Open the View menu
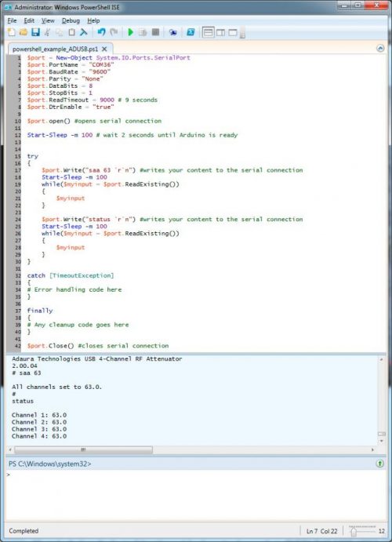This screenshot has height=542, width=392. point(48,20)
